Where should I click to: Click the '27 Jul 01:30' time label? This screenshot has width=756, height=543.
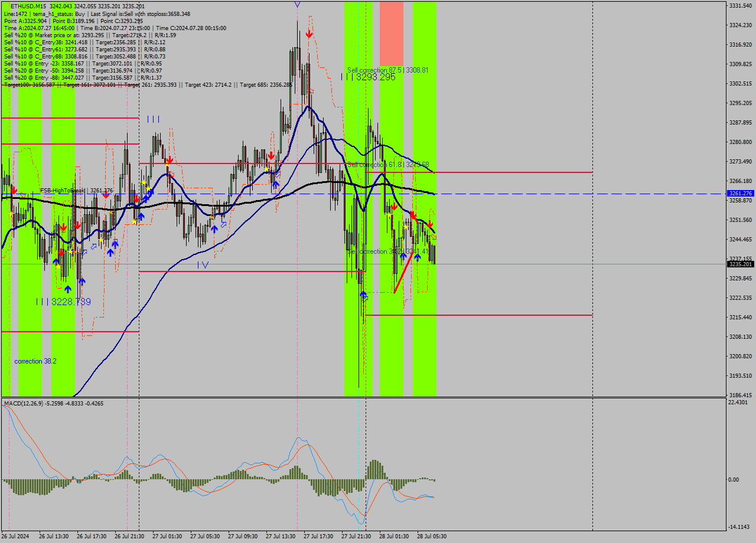[167, 537]
